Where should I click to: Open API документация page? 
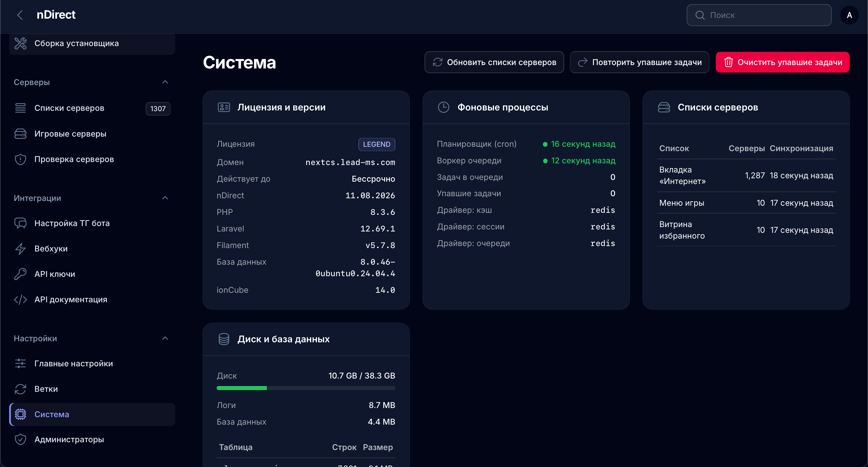(92, 300)
